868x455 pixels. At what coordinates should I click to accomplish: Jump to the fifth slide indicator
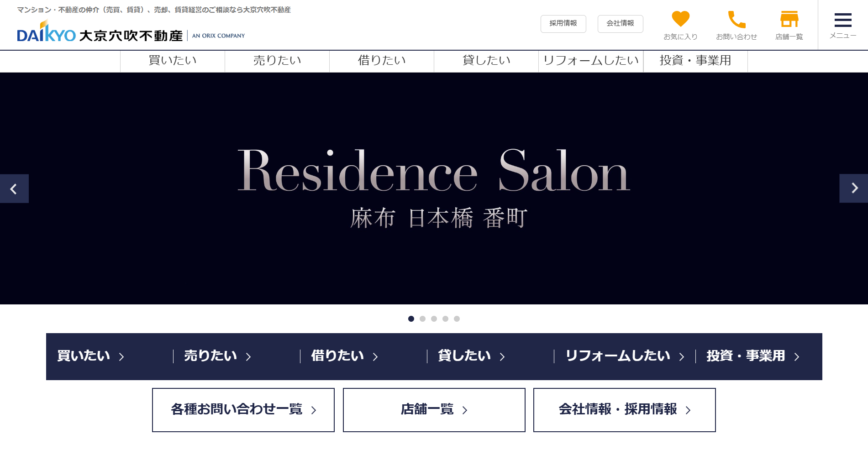tap(457, 319)
